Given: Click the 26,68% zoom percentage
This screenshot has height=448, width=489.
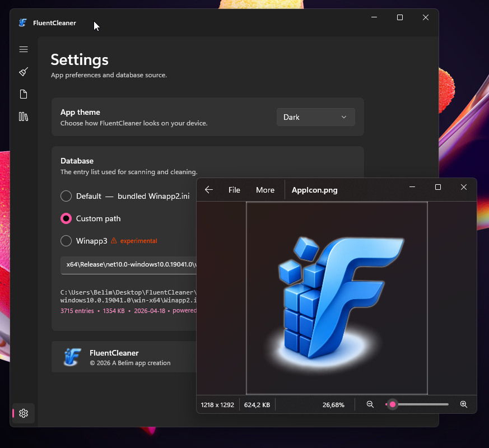Looking at the screenshot, I should (x=333, y=405).
